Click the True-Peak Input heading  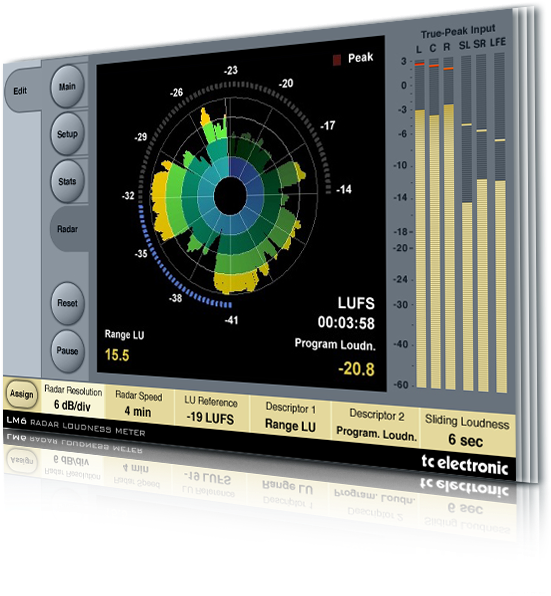(x=458, y=32)
